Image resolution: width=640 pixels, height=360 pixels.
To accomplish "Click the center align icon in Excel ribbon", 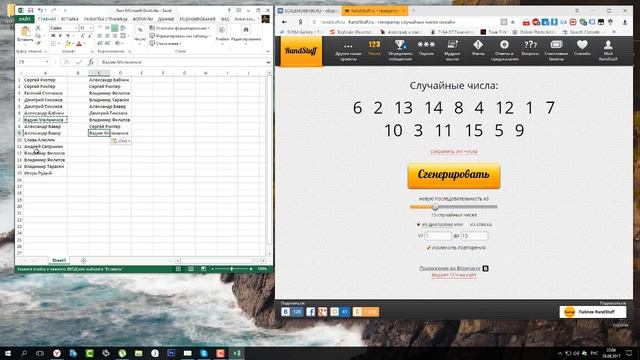I will tap(107, 36).
